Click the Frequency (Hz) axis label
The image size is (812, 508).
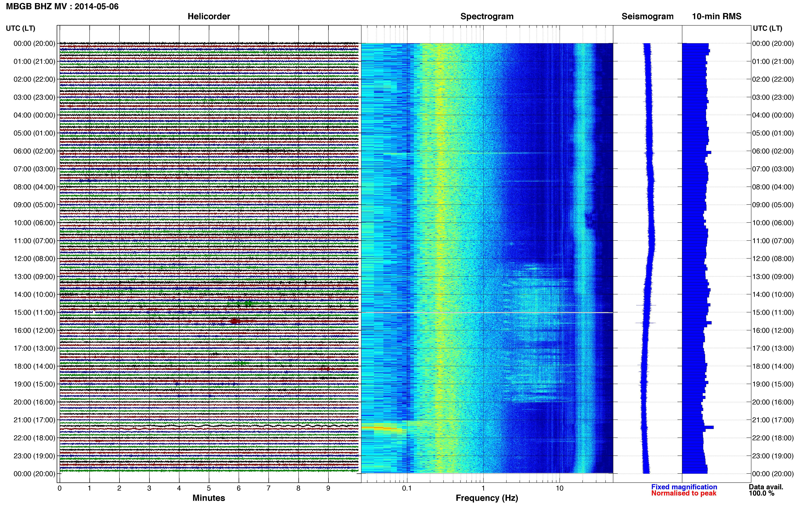click(487, 498)
